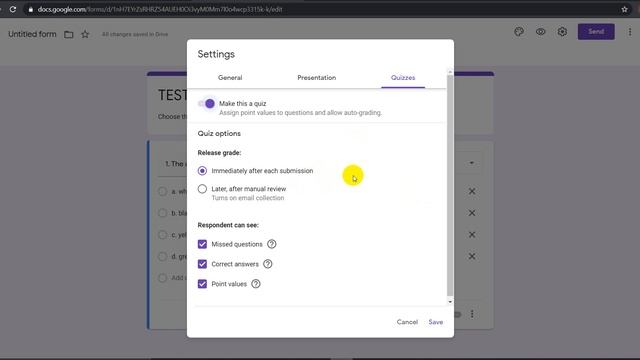Select option c radio button in form
The height and width of the screenshot is (360, 640).
click(162, 235)
